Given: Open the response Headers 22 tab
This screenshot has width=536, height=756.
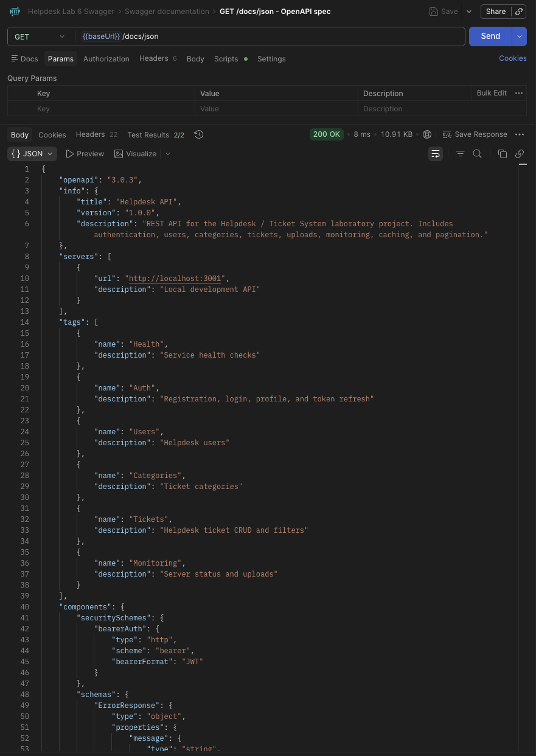Looking at the screenshot, I should pos(96,134).
